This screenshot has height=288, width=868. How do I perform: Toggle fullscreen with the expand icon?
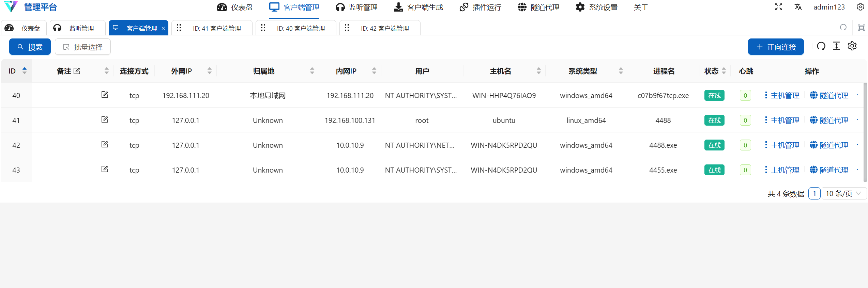click(x=778, y=7)
